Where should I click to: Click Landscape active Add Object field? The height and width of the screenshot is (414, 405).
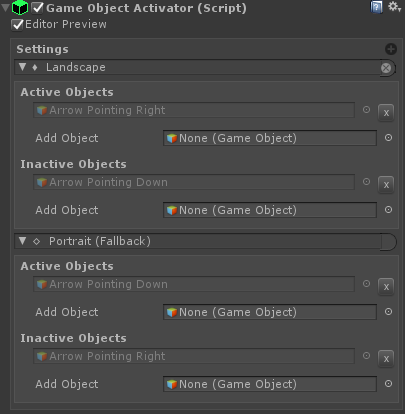click(270, 138)
